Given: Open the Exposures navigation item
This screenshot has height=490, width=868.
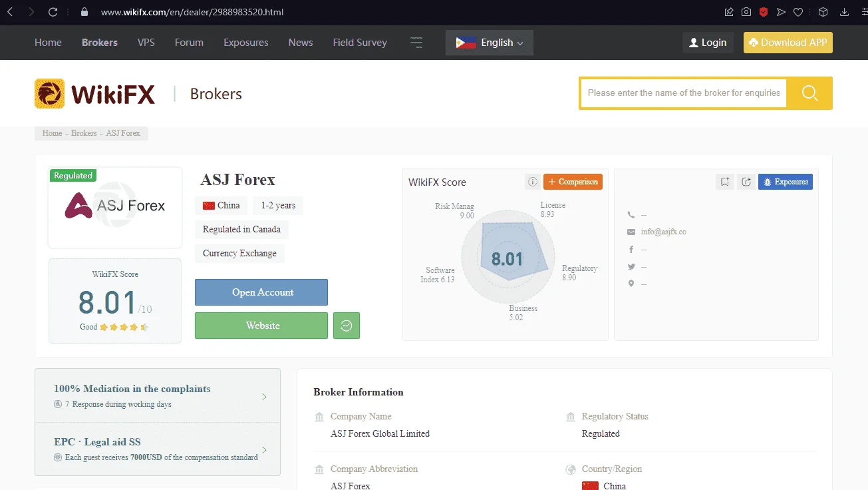Looking at the screenshot, I should pyautogui.click(x=246, y=43).
